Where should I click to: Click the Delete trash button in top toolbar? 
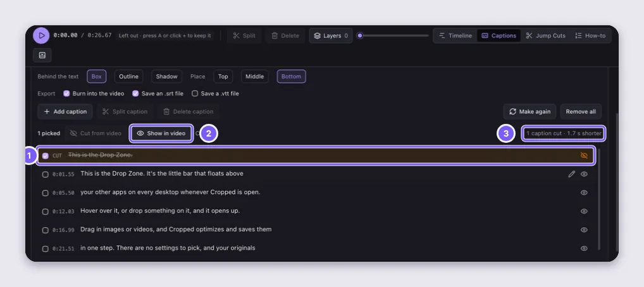(x=285, y=36)
